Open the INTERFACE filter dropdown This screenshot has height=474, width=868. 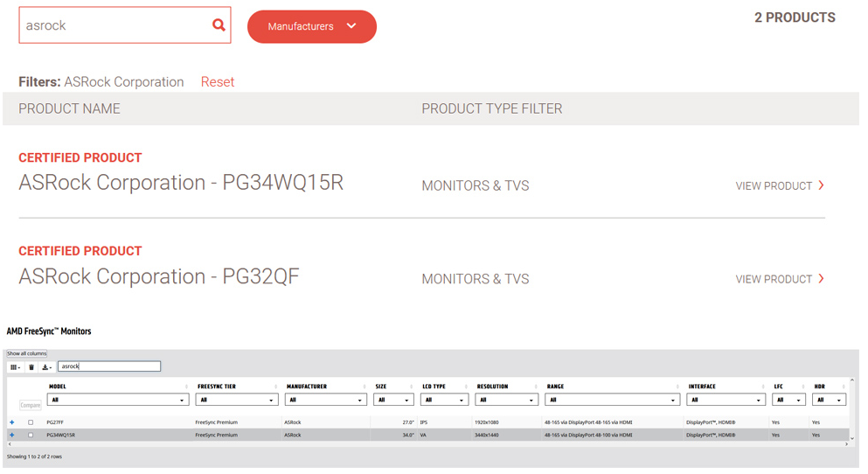pos(726,400)
